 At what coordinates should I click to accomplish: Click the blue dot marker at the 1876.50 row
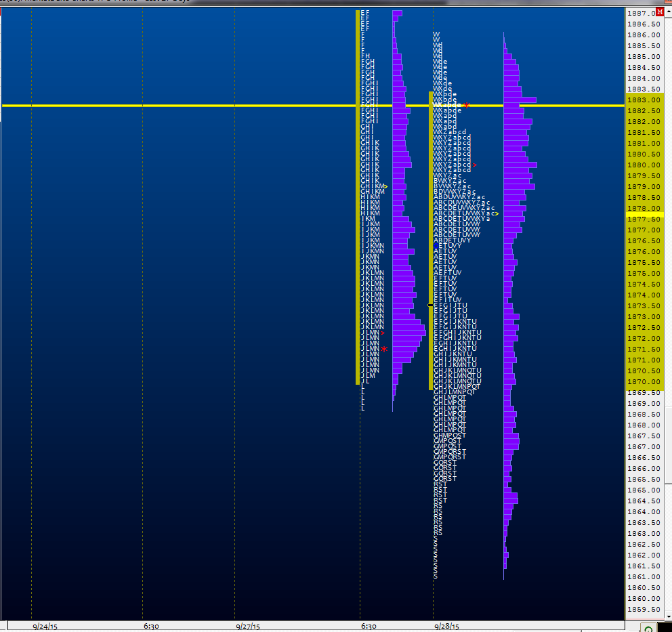tap(436, 247)
